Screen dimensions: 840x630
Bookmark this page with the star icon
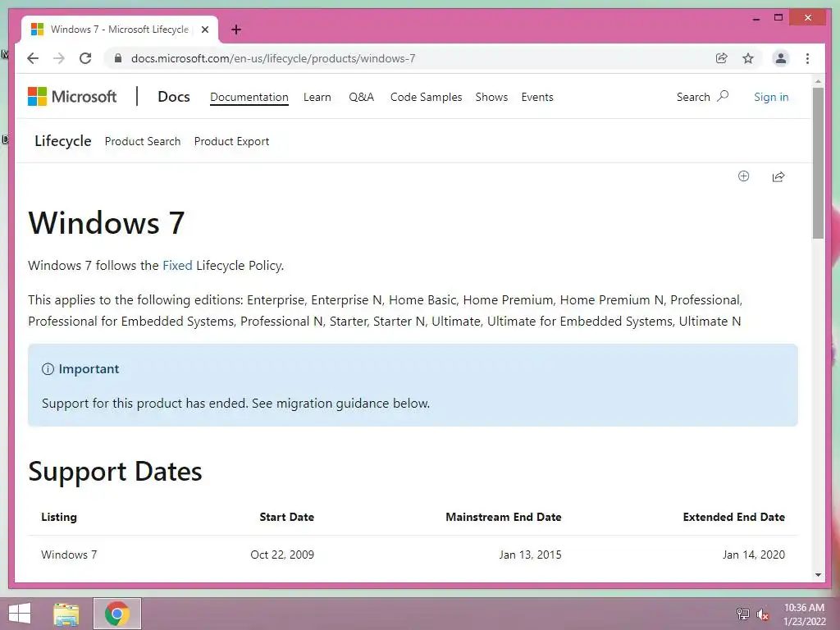point(748,58)
